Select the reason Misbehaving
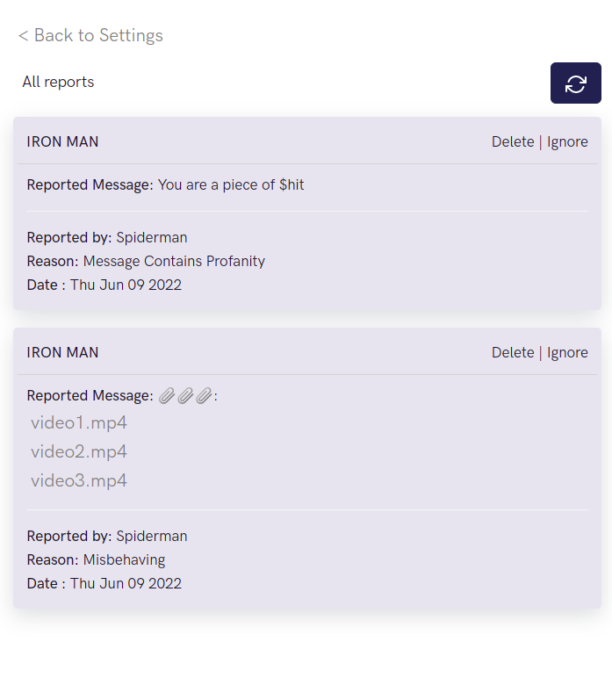The width and height of the screenshot is (612, 700). click(x=124, y=559)
